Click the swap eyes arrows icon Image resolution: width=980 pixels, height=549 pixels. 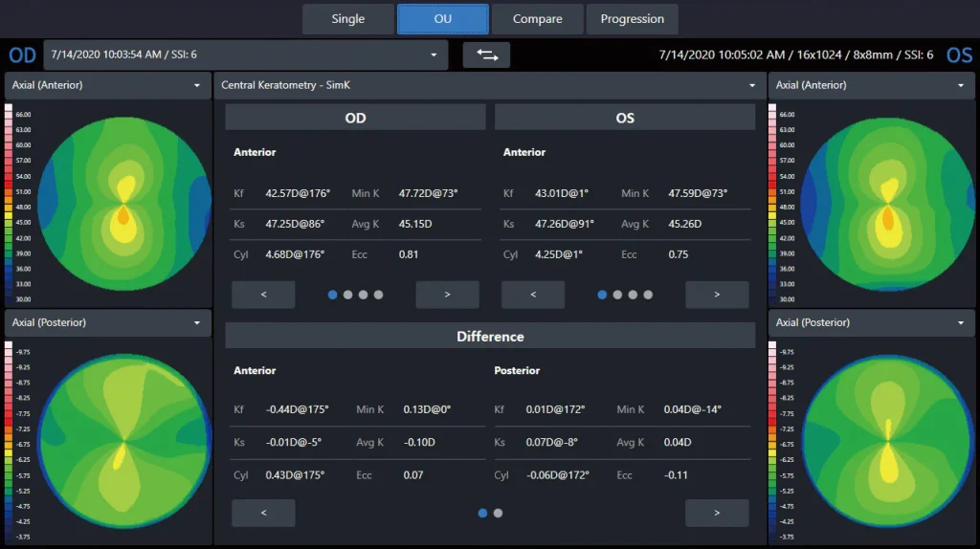[486, 55]
